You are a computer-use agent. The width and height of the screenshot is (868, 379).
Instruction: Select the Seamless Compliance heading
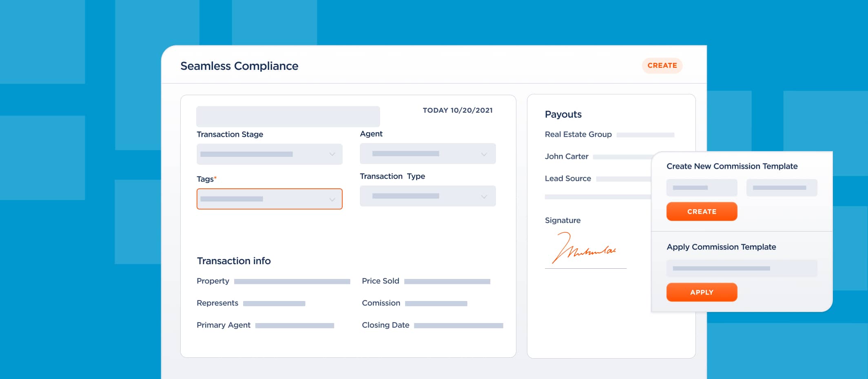pyautogui.click(x=239, y=66)
